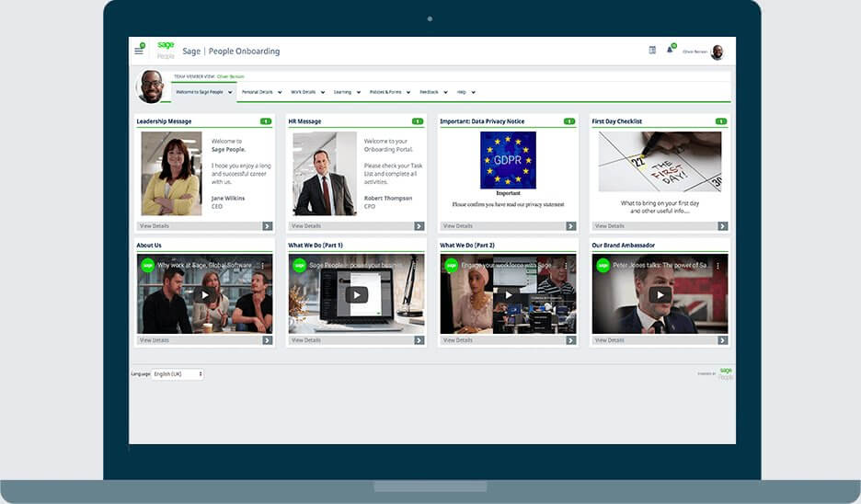Click the arrow icon on Leadership Message card

point(267,226)
